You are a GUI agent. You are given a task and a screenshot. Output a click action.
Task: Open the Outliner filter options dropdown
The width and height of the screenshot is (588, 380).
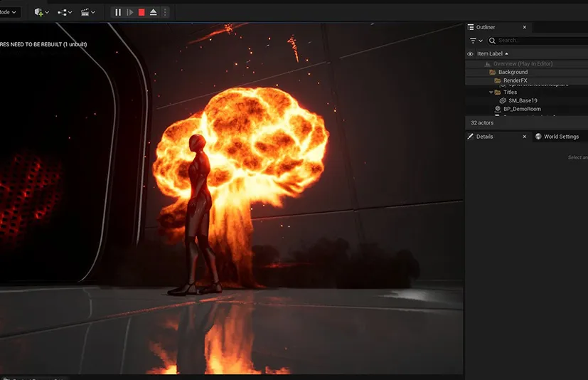tap(476, 41)
